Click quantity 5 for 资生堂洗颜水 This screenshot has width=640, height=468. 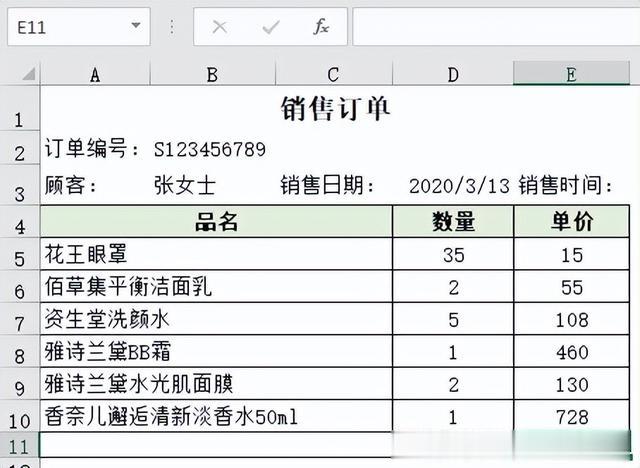453,319
